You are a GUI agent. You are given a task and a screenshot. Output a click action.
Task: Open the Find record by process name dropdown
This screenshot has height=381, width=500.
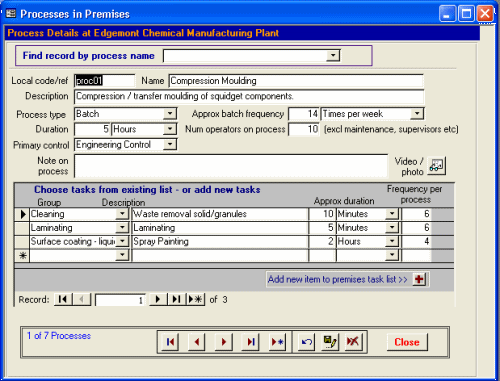pyautogui.click(x=333, y=56)
